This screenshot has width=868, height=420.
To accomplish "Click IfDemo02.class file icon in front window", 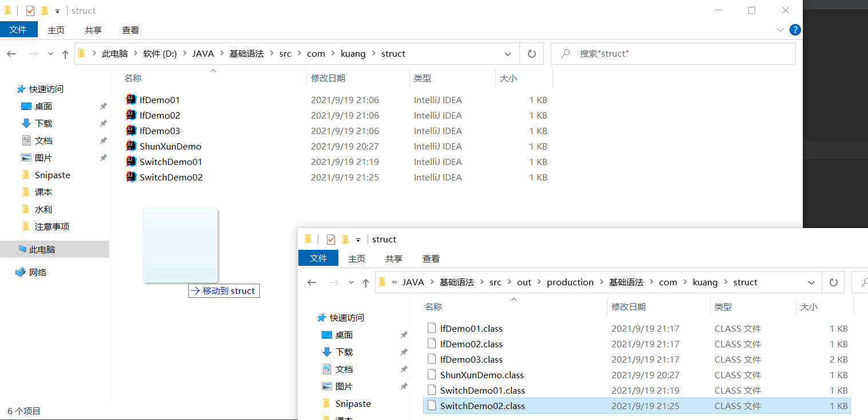I will point(432,344).
